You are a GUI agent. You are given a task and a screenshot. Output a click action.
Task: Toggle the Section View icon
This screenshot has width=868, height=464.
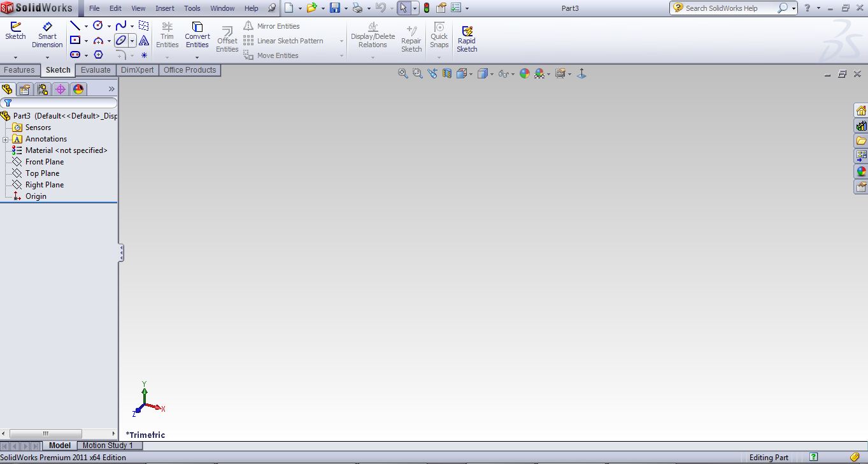(447, 74)
